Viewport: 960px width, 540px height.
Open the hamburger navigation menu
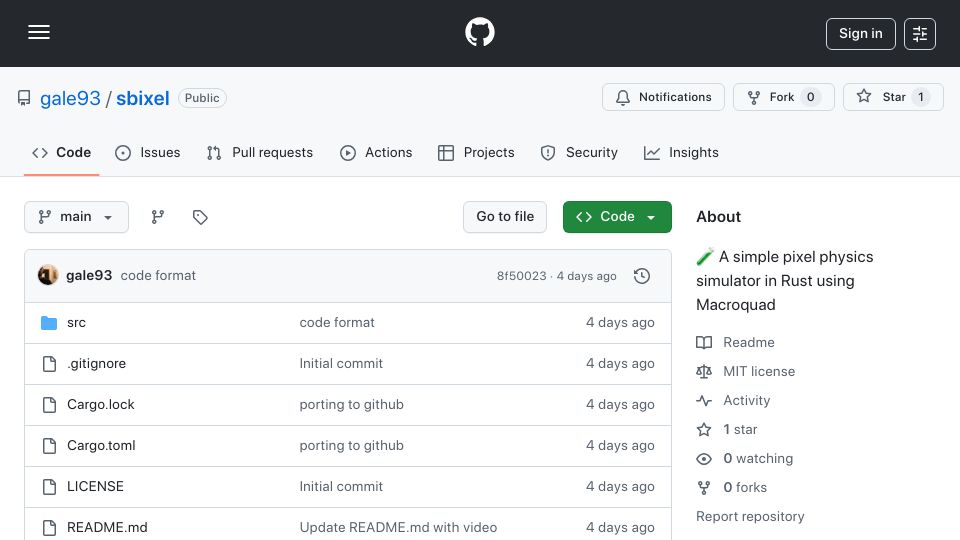pyautogui.click(x=39, y=32)
